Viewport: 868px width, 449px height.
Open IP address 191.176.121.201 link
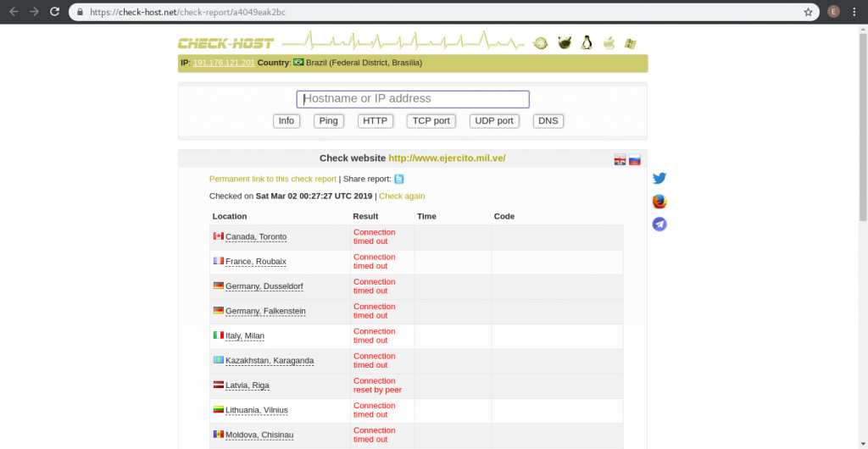tap(224, 63)
